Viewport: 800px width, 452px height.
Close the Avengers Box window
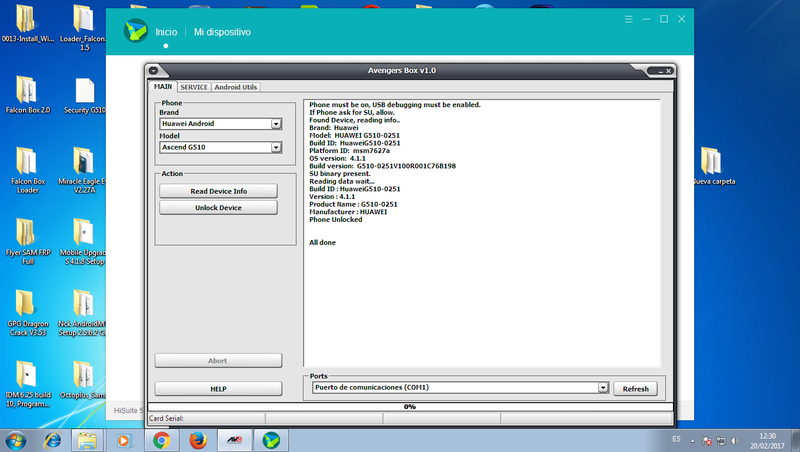(x=668, y=71)
